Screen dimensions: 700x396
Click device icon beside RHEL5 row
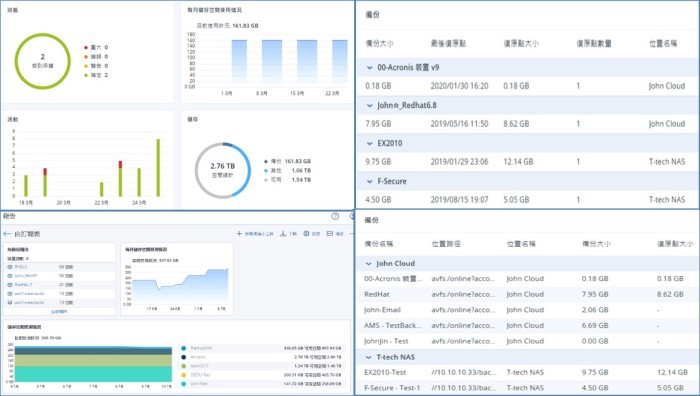click(x=10, y=267)
